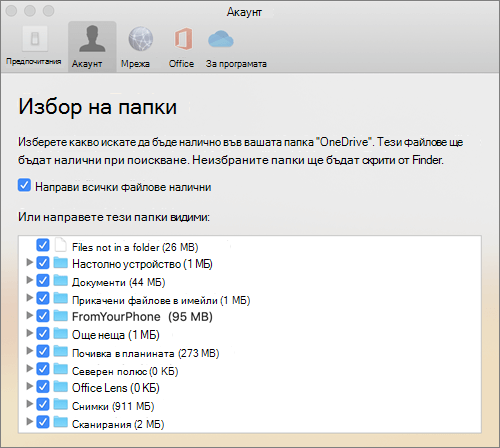Expand Почивка в планината folder
This screenshot has width=500, height=448.
pyautogui.click(x=29, y=350)
